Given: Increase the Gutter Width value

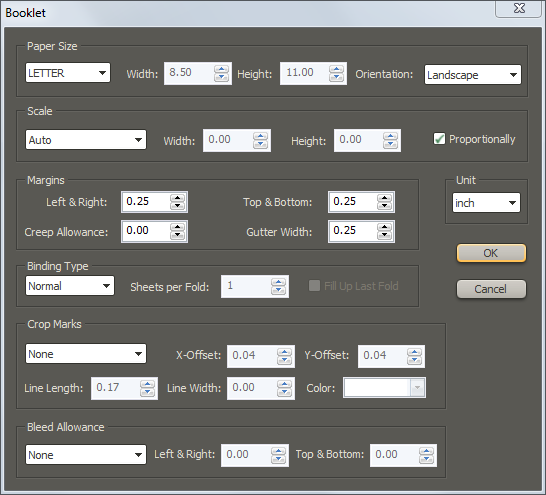Looking at the screenshot, I should click(384, 227).
